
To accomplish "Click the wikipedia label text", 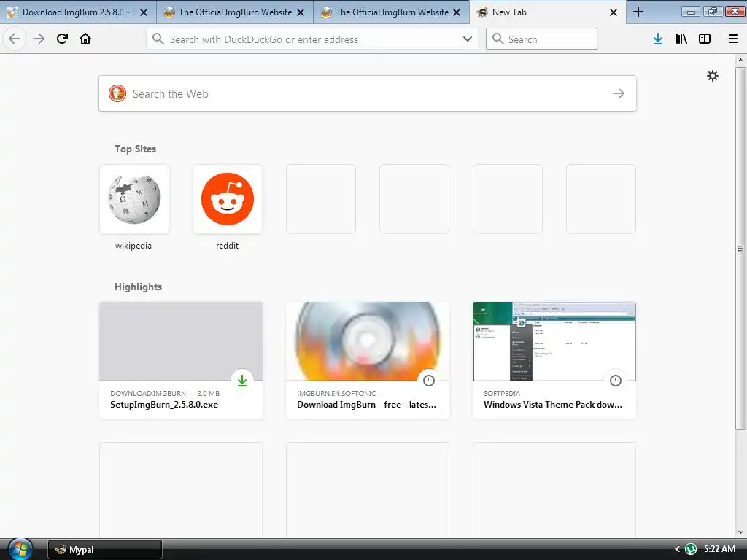I will pos(133,246).
